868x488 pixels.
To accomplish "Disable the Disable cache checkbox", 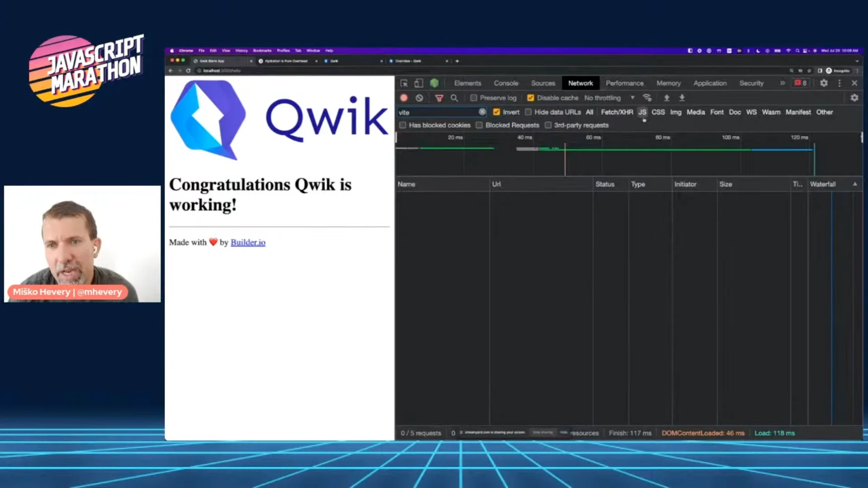I will (530, 98).
